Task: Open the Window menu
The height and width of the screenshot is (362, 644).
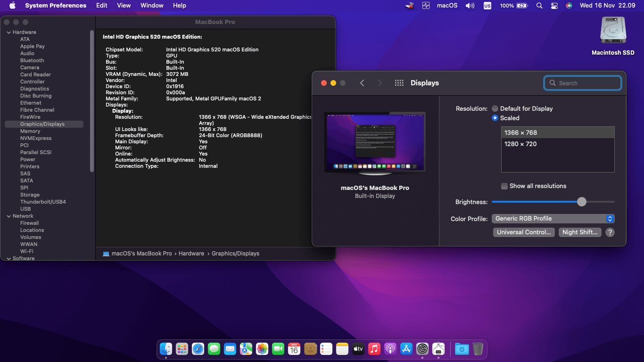Action: (151, 5)
